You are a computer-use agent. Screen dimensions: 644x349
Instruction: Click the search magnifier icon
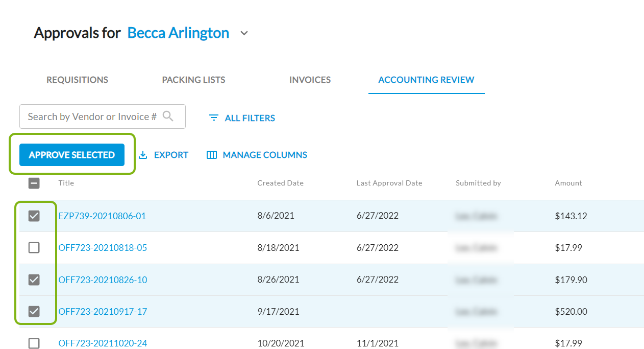coord(168,117)
